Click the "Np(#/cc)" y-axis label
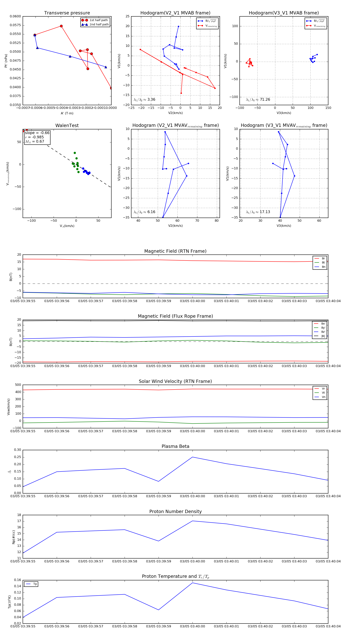The height and width of the screenshot is (644, 351). tap(13, 537)
